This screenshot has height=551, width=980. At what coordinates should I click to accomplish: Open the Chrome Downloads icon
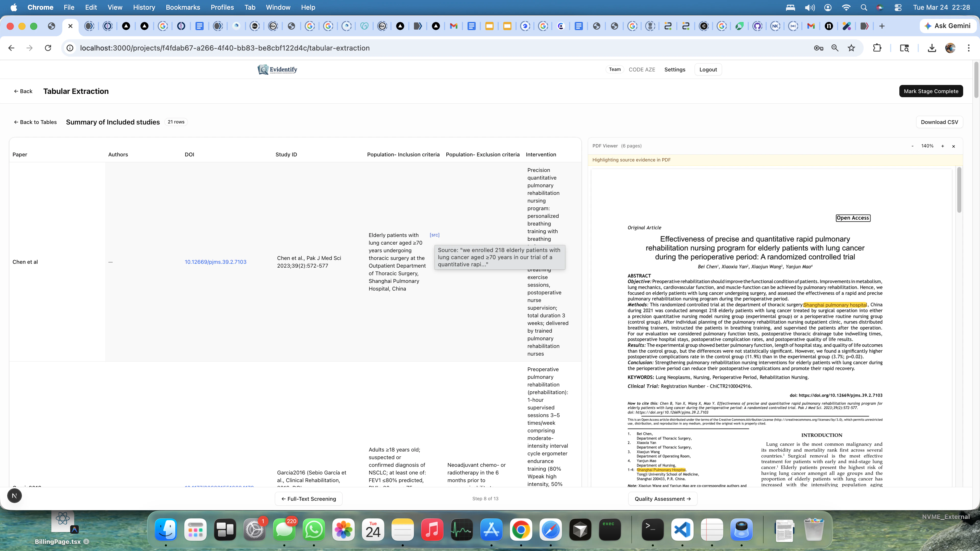(932, 48)
